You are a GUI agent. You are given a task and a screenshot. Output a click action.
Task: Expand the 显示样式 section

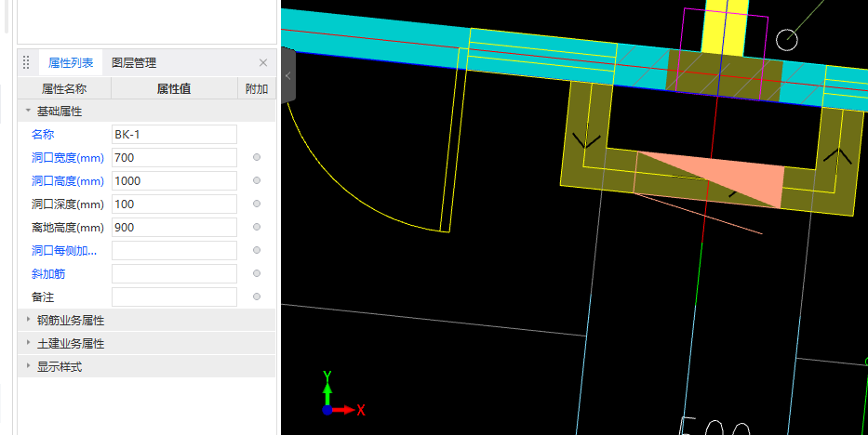pyautogui.click(x=28, y=366)
